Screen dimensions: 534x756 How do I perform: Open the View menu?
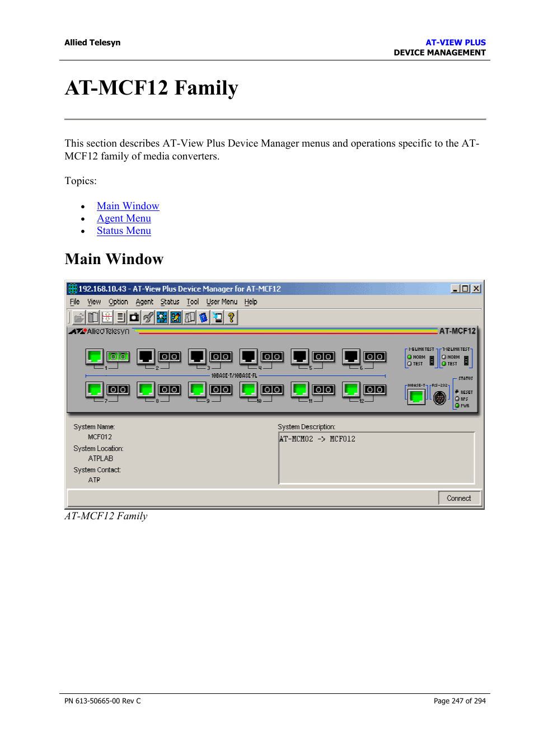(94, 302)
